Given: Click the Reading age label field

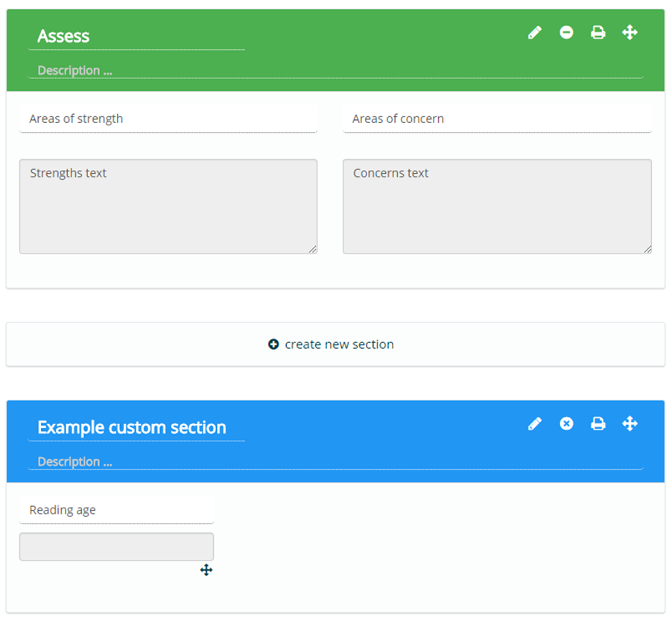Looking at the screenshot, I should pyautogui.click(x=116, y=511).
